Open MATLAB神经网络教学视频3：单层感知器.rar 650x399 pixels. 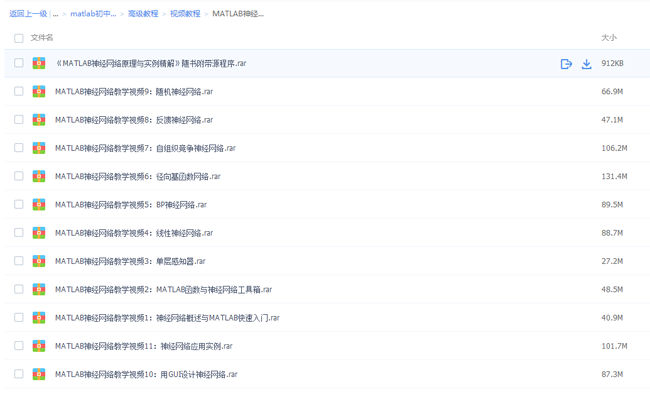[130, 261]
